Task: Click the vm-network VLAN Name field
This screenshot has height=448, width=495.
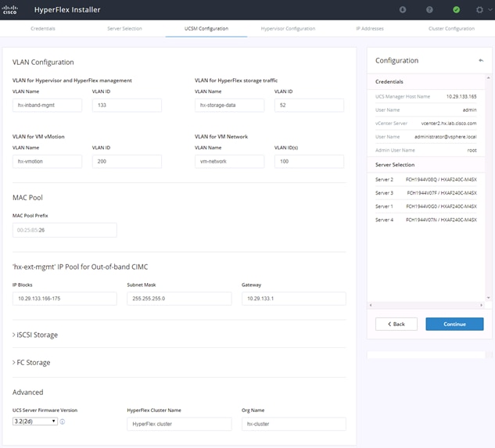Action: coord(229,161)
